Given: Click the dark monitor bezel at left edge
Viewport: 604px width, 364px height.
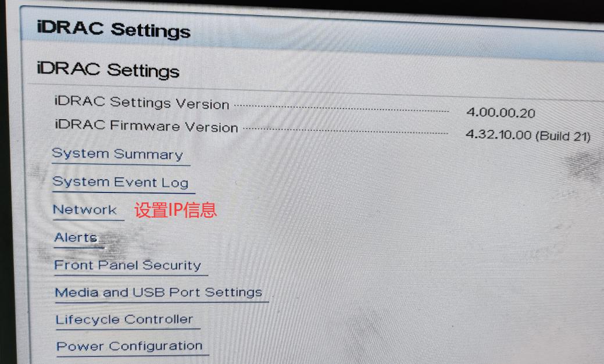Looking at the screenshot, I should click(x=8, y=192).
